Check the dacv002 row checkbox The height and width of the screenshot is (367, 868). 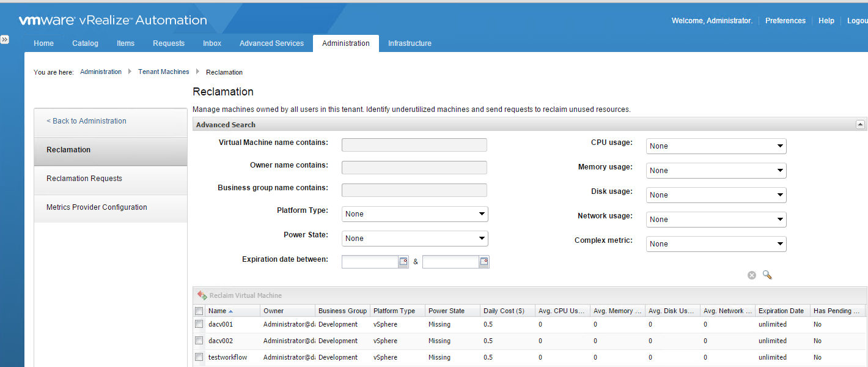[x=199, y=341]
